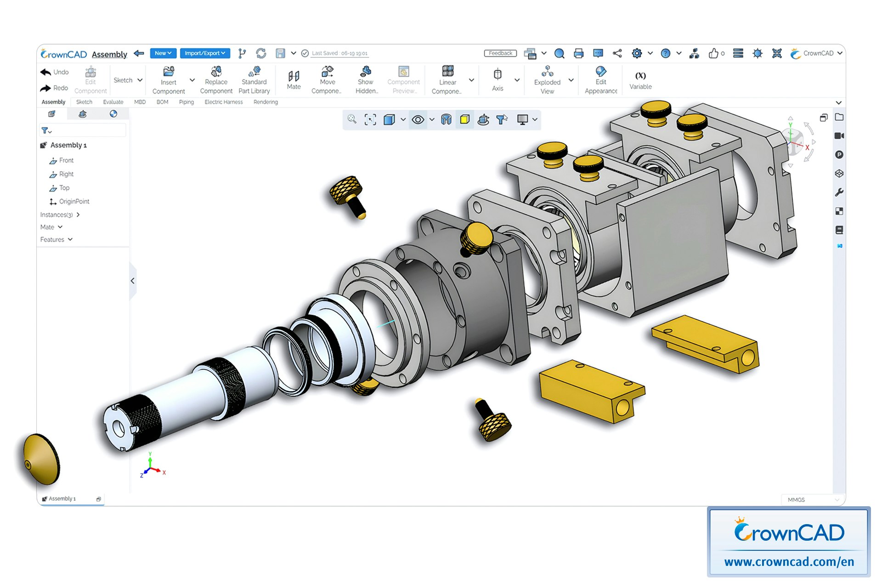The image size is (882, 588).
Task: Toggle the eye visibility icon in viewport toolbar
Action: [417, 119]
